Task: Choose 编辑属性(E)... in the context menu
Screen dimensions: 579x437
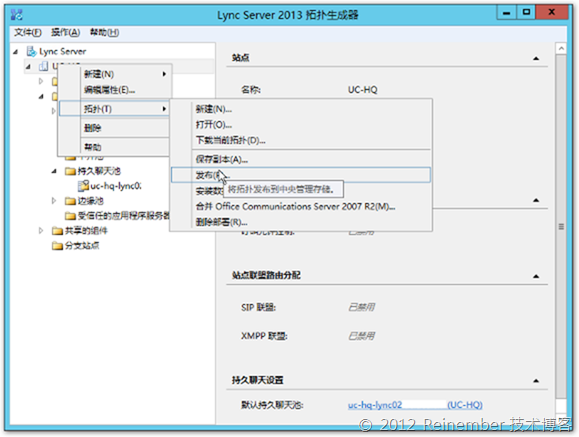Action: tap(114, 90)
